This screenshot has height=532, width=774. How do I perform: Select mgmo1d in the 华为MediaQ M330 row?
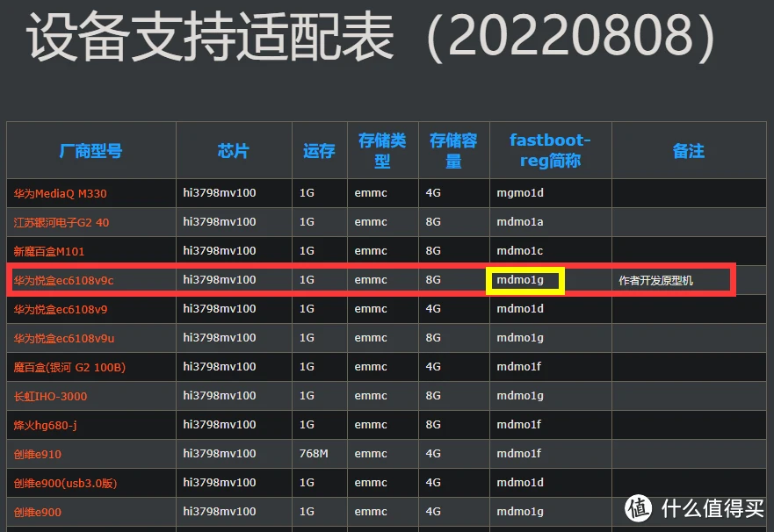click(x=520, y=193)
